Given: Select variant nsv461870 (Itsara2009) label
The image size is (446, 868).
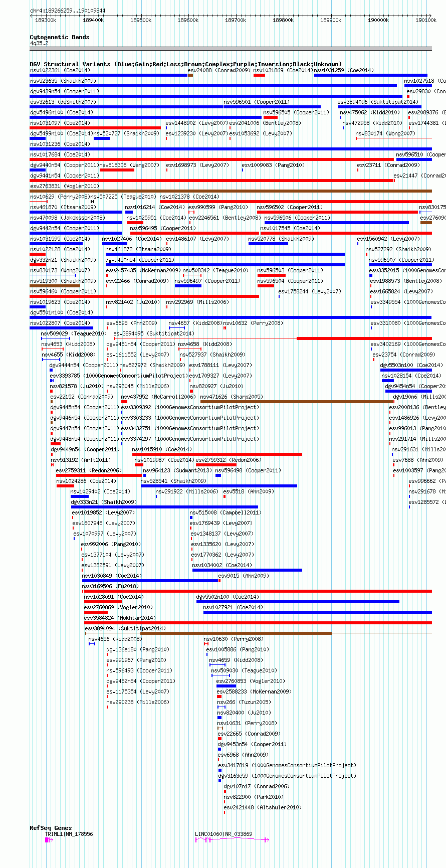Looking at the screenshot, I should pos(63,207).
